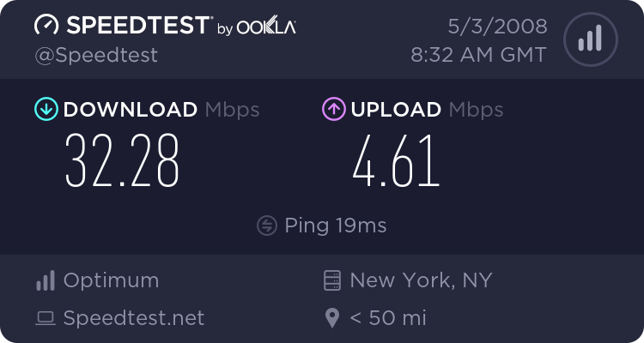Click the Speedtest gauge logo icon
This screenshot has width=644, height=343.
[46, 25]
